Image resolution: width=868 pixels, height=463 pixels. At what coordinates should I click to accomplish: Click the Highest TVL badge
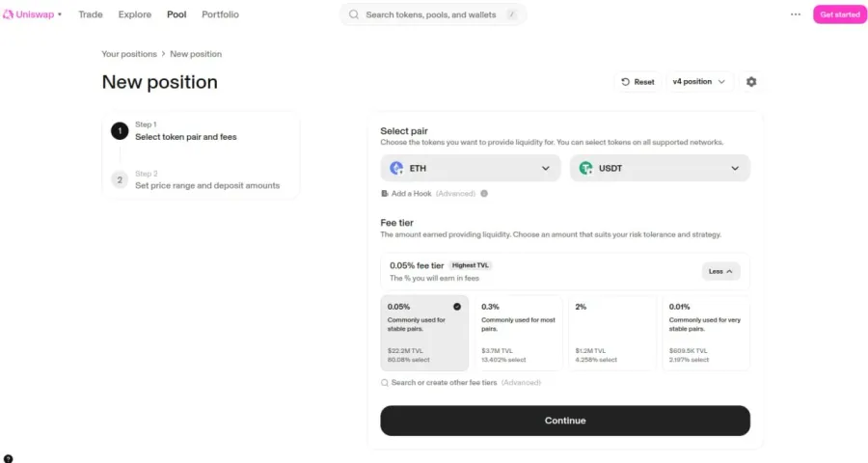[470, 265]
